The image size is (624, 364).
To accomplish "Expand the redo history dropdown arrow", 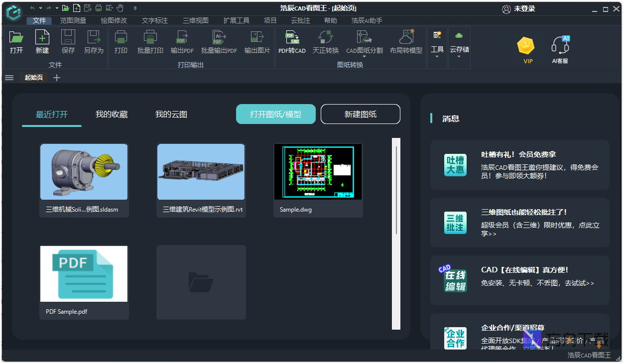I will click(57, 8).
